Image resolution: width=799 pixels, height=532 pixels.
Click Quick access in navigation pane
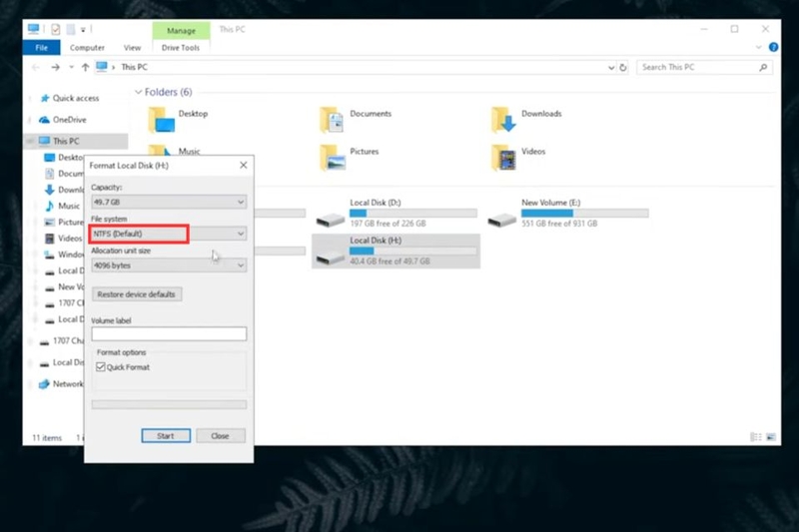[x=76, y=98]
